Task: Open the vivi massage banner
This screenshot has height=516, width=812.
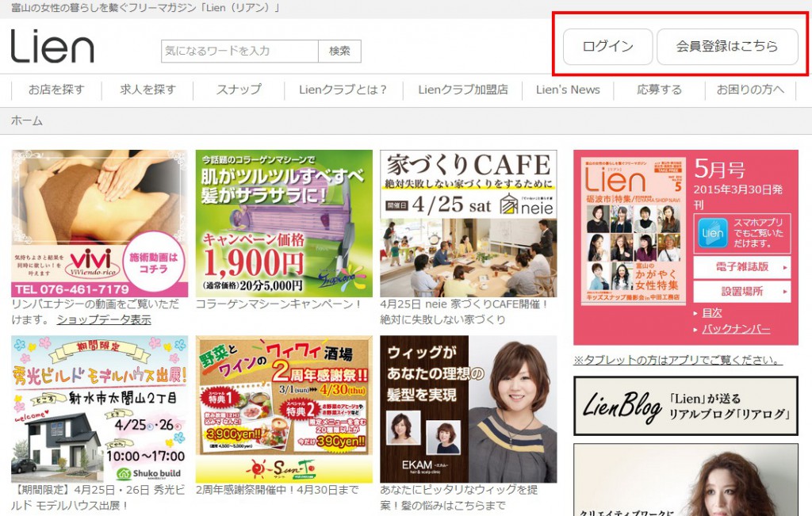Action: (x=99, y=224)
